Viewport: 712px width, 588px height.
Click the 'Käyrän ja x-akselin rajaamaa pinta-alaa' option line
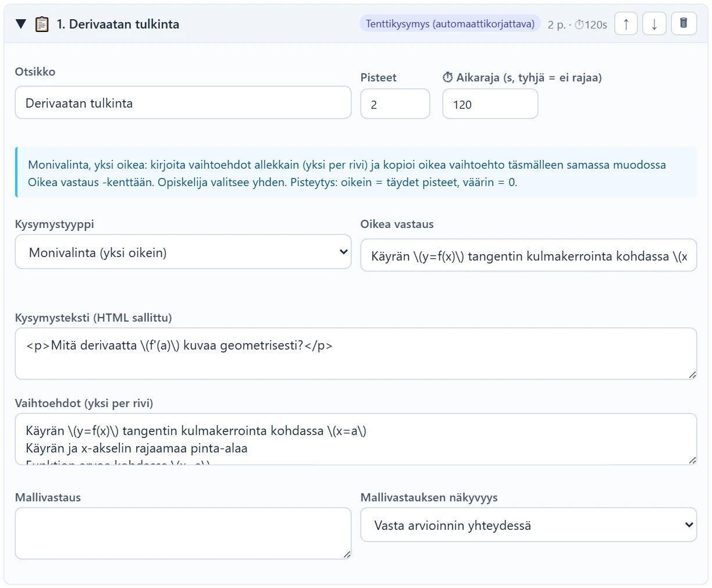pos(137,448)
